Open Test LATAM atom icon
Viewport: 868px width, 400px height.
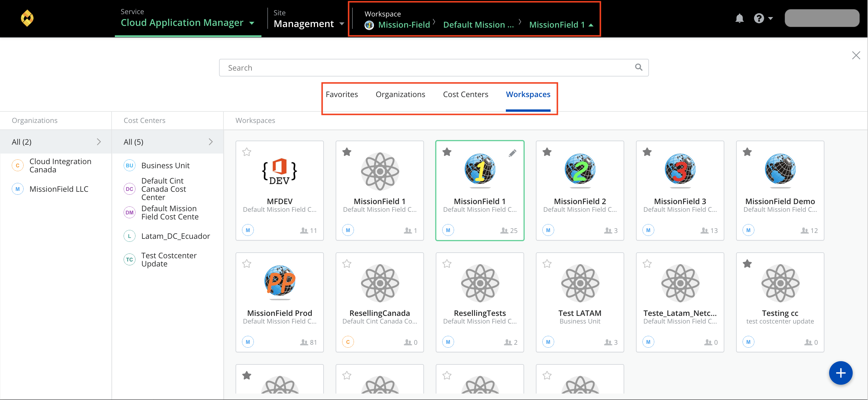pyautogui.click(x=580, y=283)
